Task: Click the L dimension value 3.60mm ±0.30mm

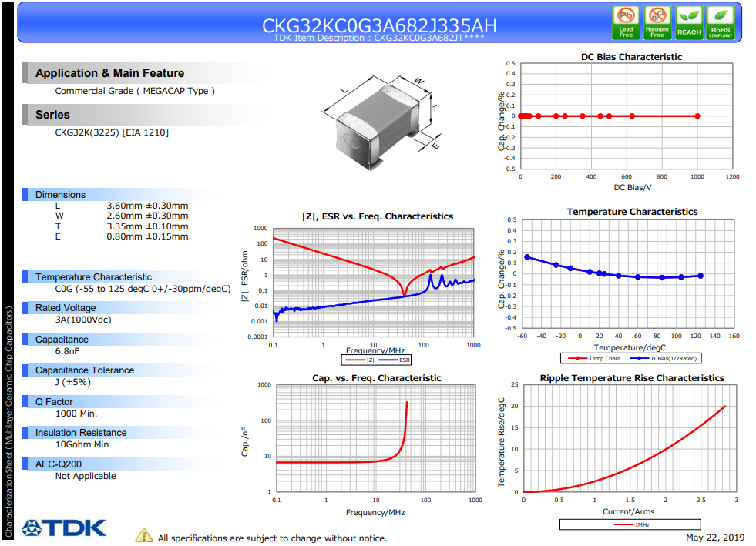Action: pos(147,206)
